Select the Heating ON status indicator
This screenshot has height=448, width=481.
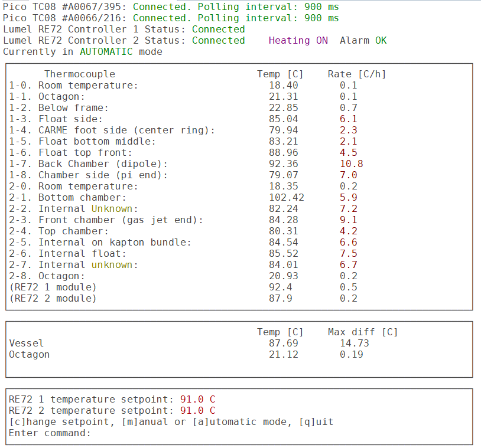click(298, 41)
